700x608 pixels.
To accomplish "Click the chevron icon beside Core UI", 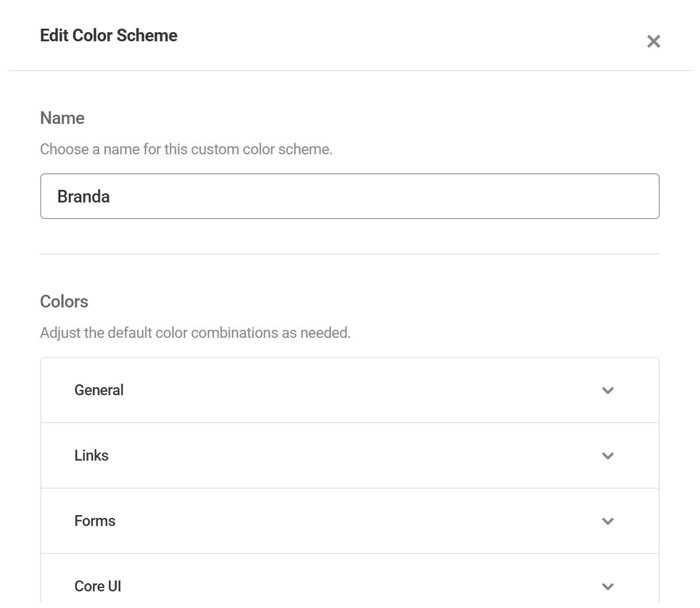I will click(608, 586).
